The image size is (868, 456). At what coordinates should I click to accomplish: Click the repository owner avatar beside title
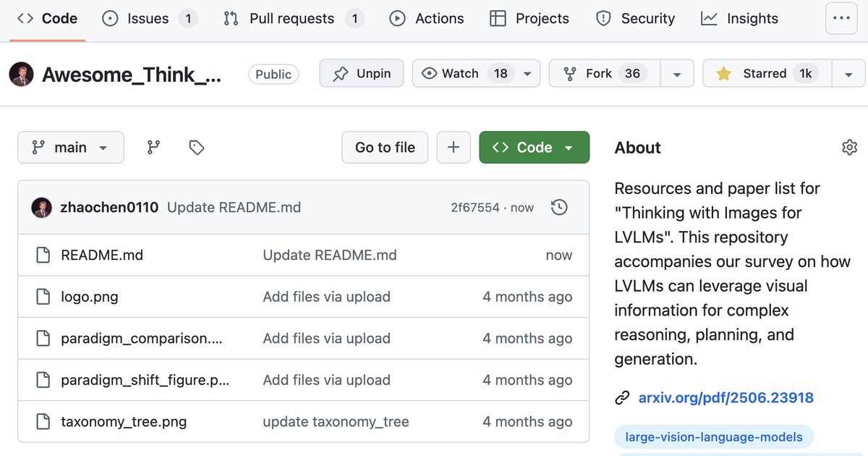21,75
